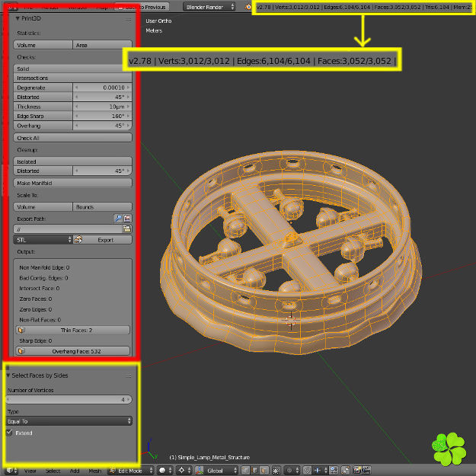Switch to face select mode

click(264, 470)
